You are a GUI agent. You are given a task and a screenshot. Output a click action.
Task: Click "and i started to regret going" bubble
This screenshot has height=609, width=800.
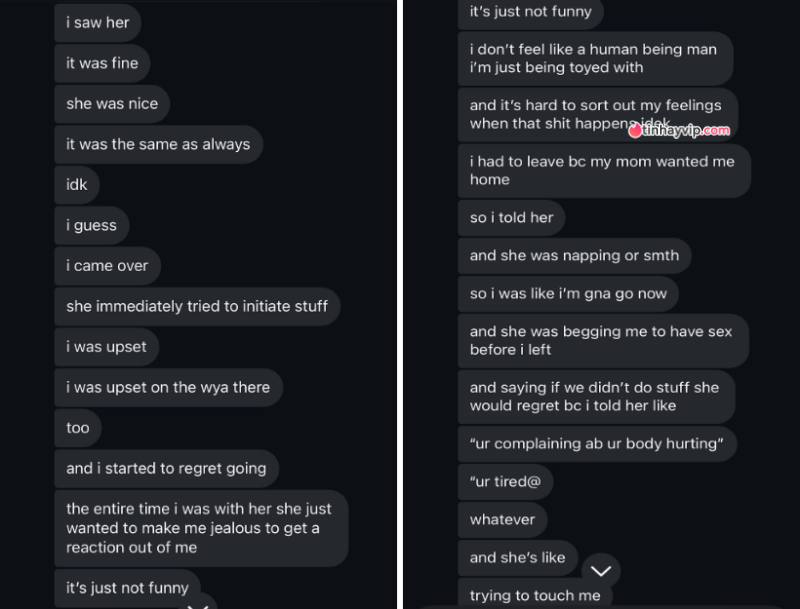(x=166, y=468)
